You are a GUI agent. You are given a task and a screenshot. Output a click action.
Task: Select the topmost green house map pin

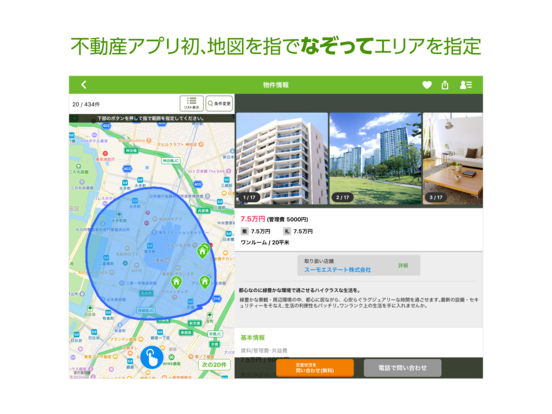coord(202,251)
